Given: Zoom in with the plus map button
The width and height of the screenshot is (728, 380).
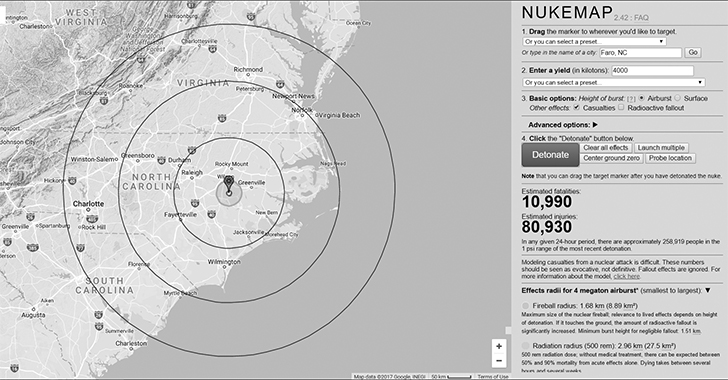Looking at the screenshot, I should 499,346.
